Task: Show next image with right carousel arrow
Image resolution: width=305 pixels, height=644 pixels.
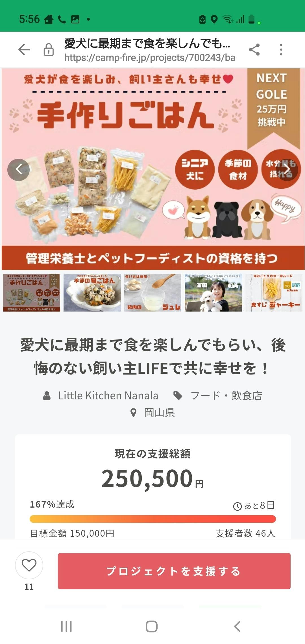Action: [287, 170]
